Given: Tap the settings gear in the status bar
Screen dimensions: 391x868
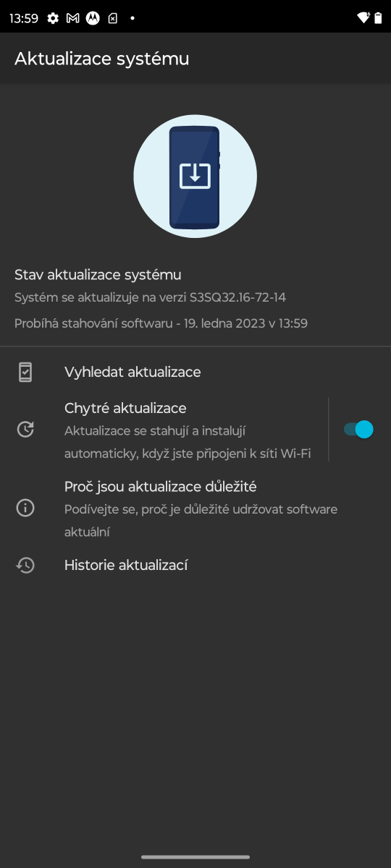Looking at the screenshot, I should coord(53,18).
